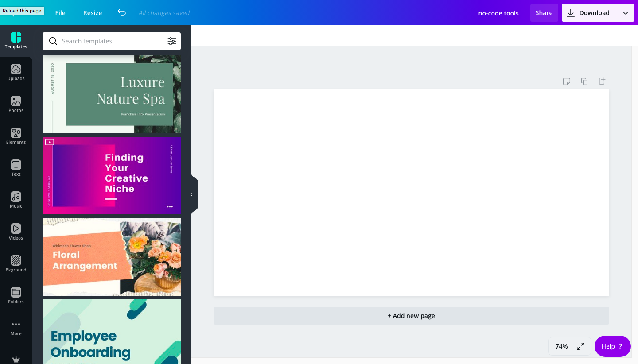Click the Share button
Screen dimensions: 638x364
tap(544, 13)
